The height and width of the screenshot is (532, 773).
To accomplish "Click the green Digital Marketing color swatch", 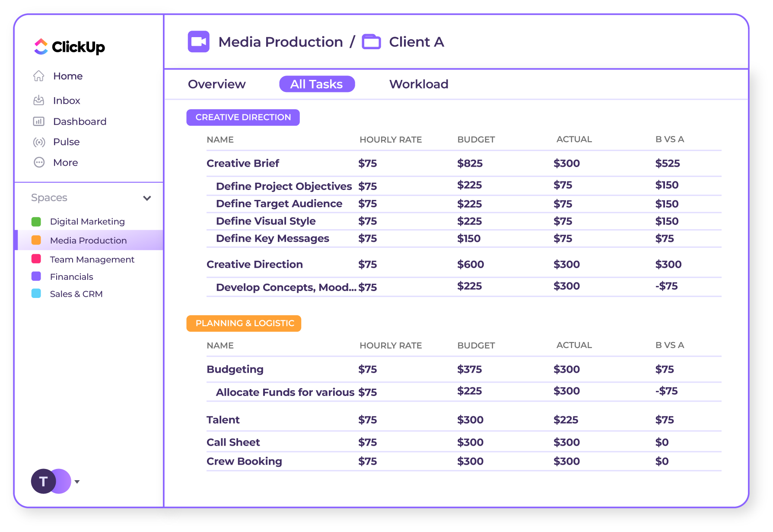I will point(36,222).
